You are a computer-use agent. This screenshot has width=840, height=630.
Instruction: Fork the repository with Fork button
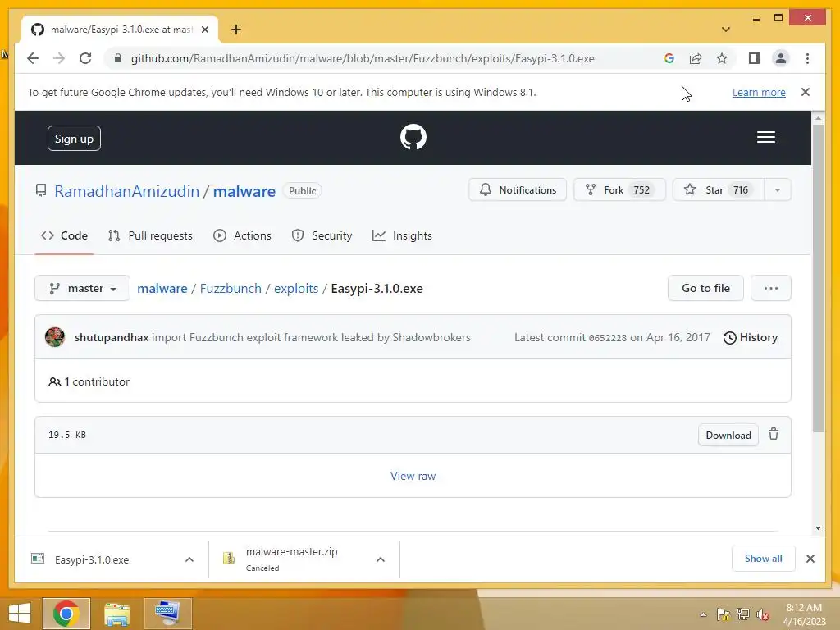click(x=619, y=190)
